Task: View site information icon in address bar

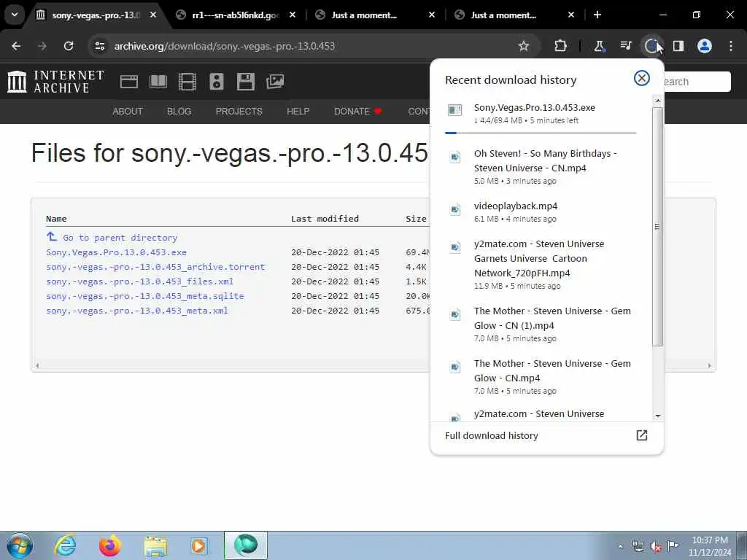Action: [100, 46]
